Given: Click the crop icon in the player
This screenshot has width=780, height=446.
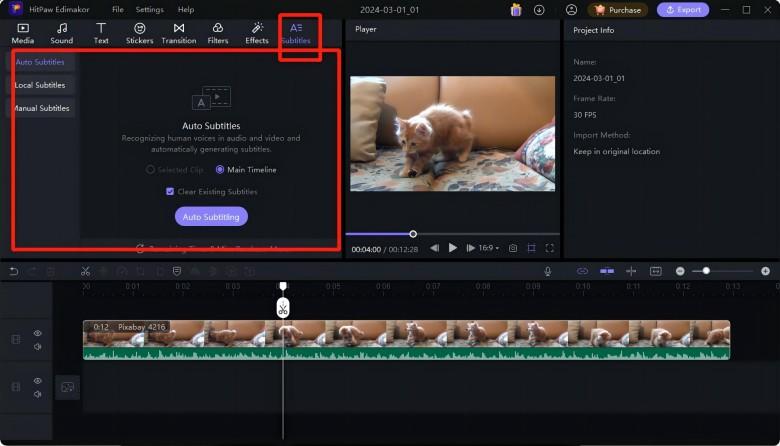Looking at the screenshot, I should [531, 248].
